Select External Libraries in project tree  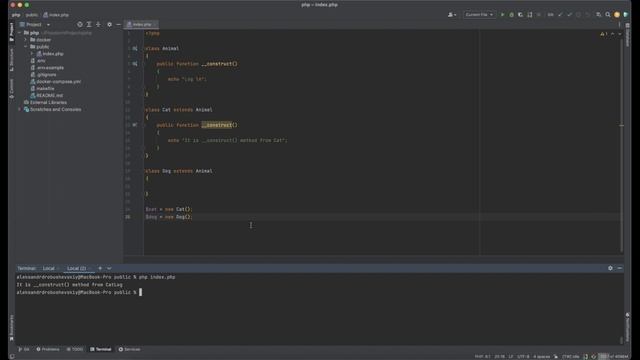[x=45, y=102]
